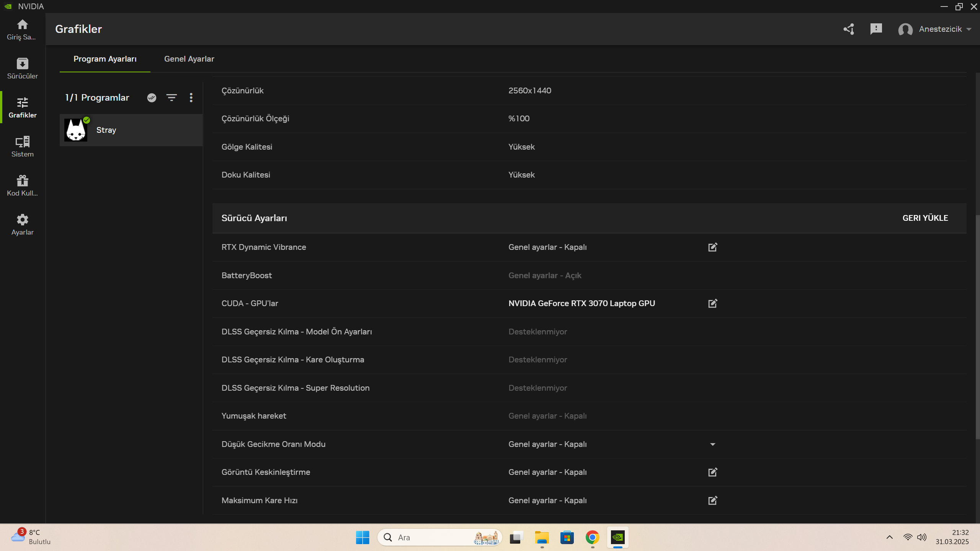980x551 pixels.
Task: Click the NVIDIA app taskbar icon
Action: click(617, 538)
